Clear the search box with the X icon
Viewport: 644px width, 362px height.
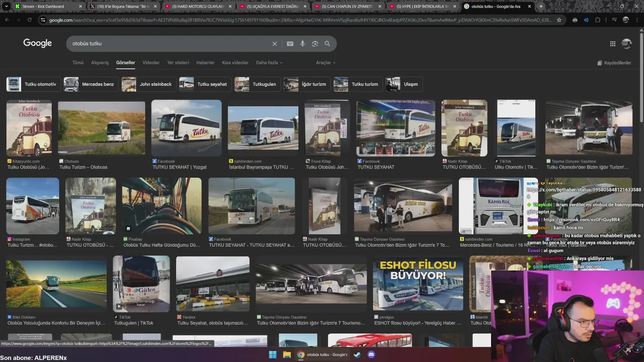[275, 44]
